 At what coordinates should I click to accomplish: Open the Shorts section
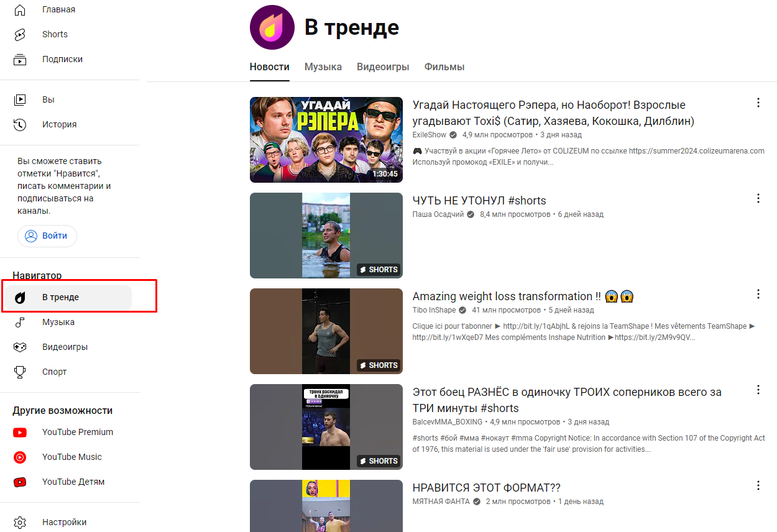55,34
